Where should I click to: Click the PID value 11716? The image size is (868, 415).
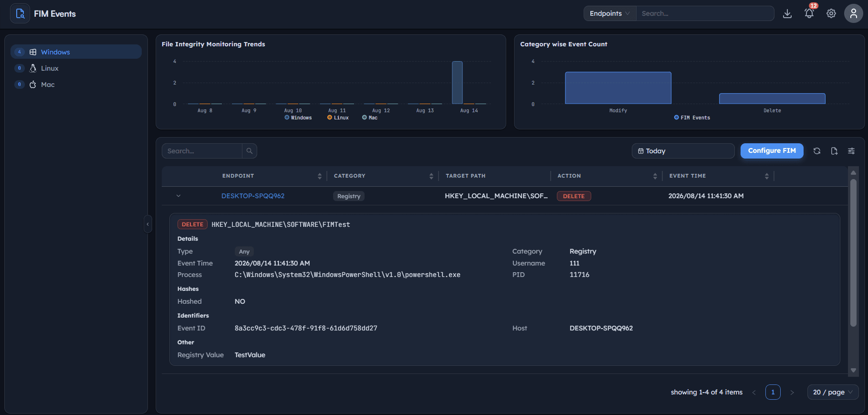pyautogui.click(x=579, y=275)
